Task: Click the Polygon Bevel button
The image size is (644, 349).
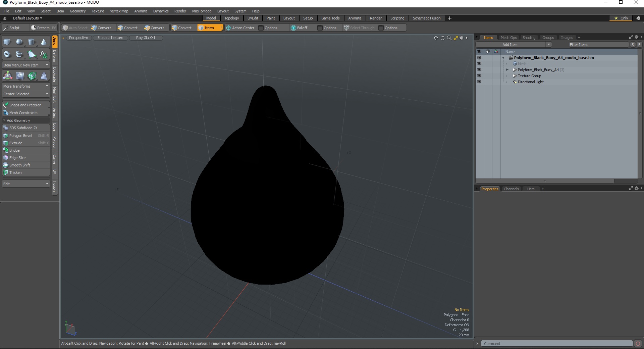Action: coord(26,136)
